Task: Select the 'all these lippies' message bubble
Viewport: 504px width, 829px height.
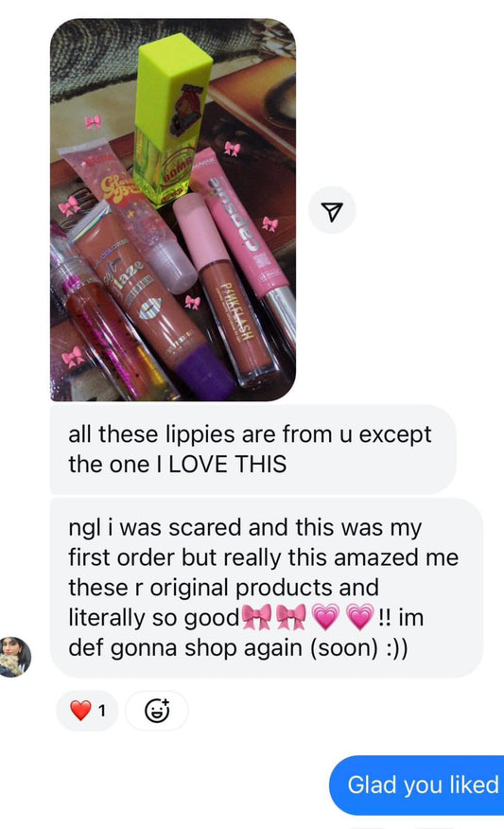Action: click(252, 450)
